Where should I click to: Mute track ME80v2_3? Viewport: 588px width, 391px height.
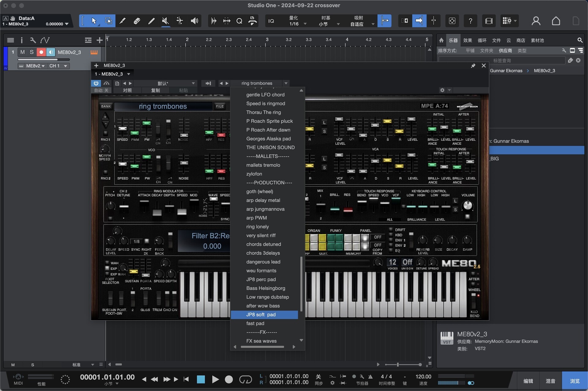tap(22, 52)
